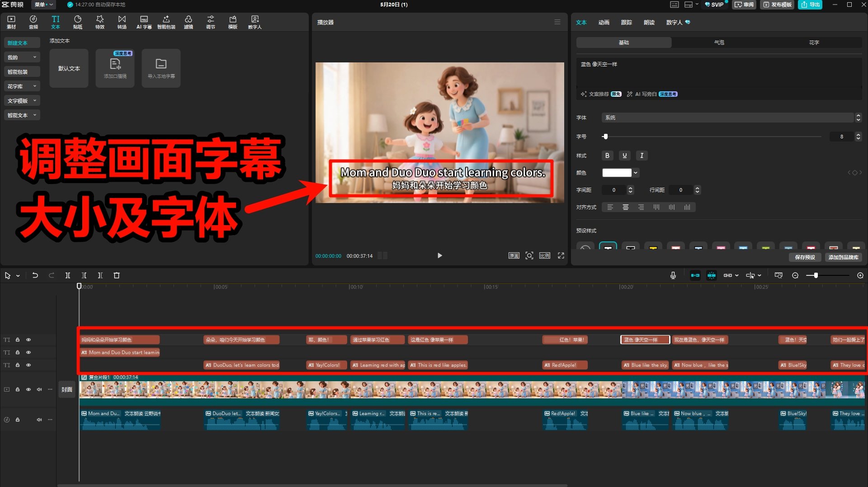Open the text color dropdown
This screenshot has width=868, height=487.
[x=620, y=172]
